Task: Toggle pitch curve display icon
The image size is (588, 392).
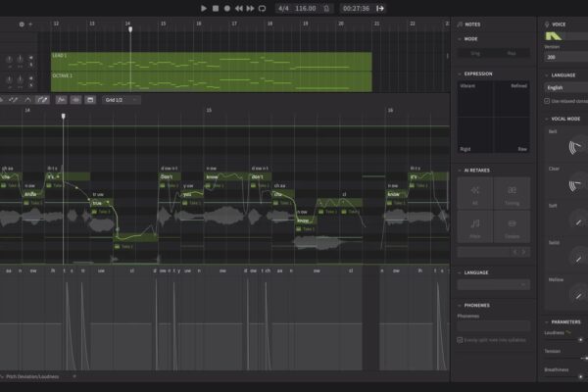Action: click(x=61, y=100)
